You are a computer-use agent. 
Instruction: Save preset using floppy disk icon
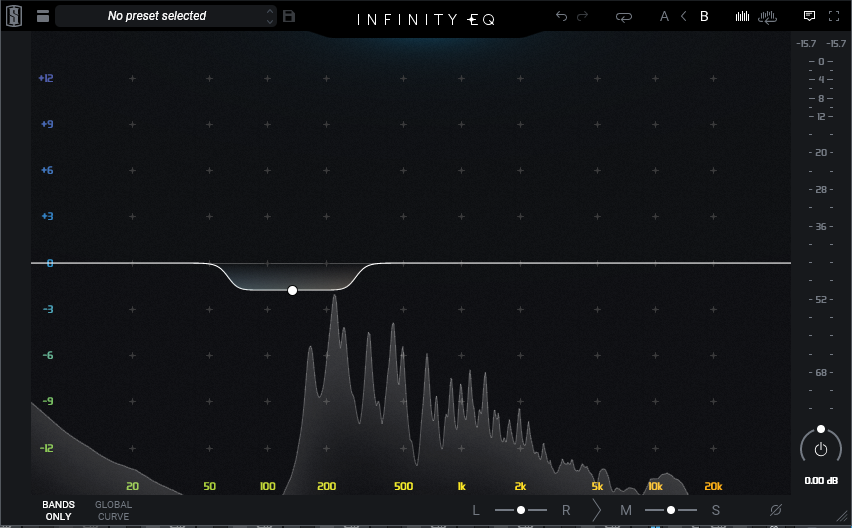click(x=289, y=16)
